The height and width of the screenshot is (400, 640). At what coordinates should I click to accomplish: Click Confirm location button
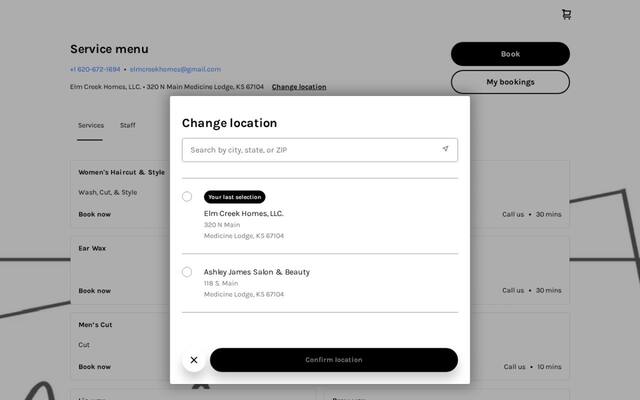click(x=334, y=360)
